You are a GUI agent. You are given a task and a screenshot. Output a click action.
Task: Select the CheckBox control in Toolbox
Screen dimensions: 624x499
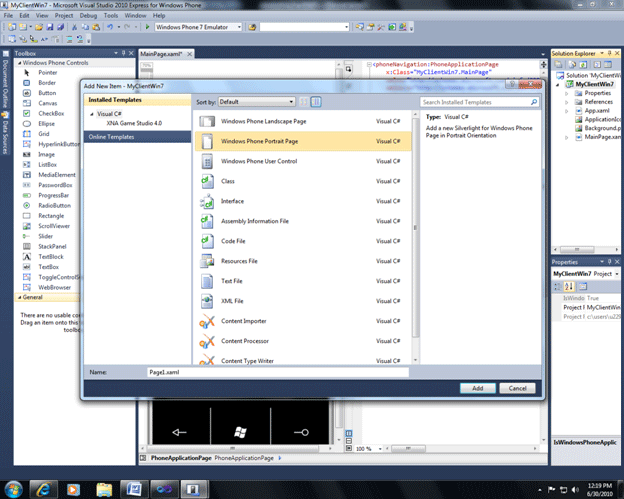pos(51,113)
